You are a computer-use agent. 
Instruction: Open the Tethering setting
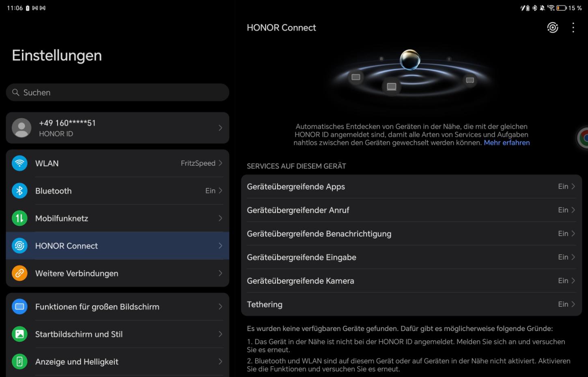(411, 304)
